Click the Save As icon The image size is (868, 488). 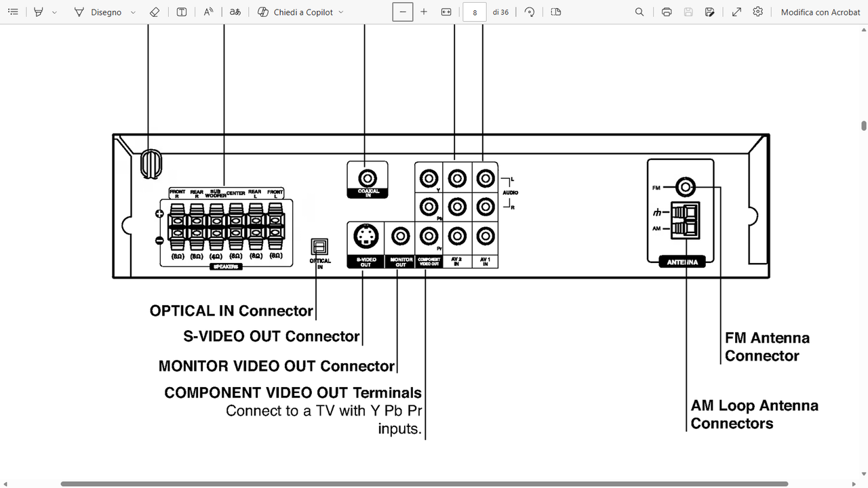pos(710,12)
